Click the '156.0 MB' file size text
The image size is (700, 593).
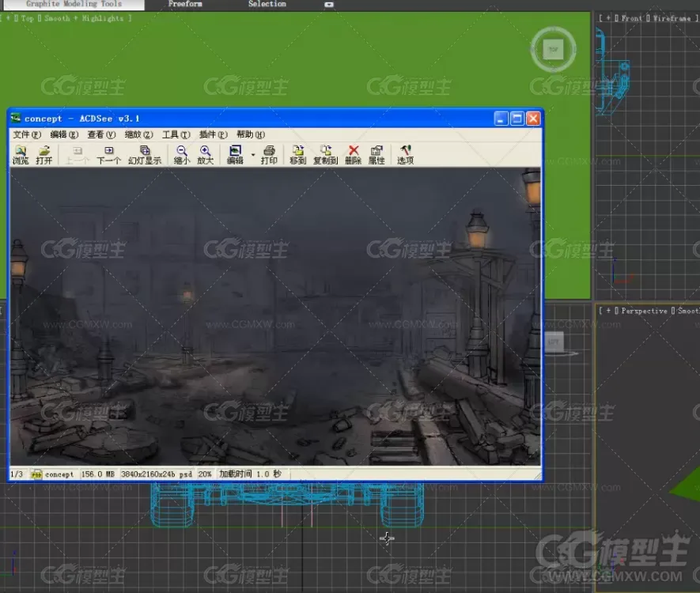pyautogui.click(x=98, y=474)
